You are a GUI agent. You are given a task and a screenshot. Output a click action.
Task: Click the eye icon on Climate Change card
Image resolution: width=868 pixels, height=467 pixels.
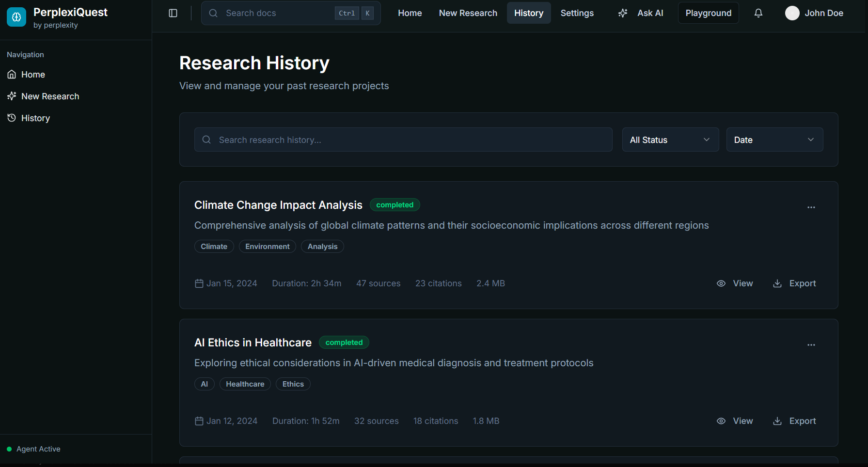(x=721, y=283)
